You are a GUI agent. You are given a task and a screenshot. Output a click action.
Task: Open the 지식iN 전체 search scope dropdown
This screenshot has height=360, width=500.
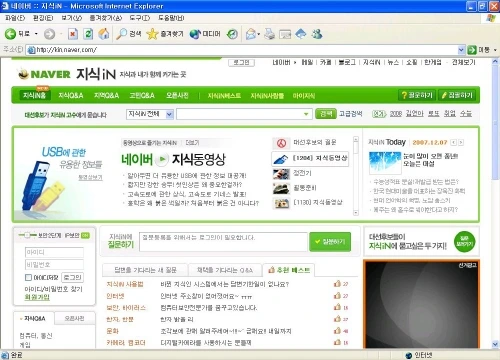point(170,114)
